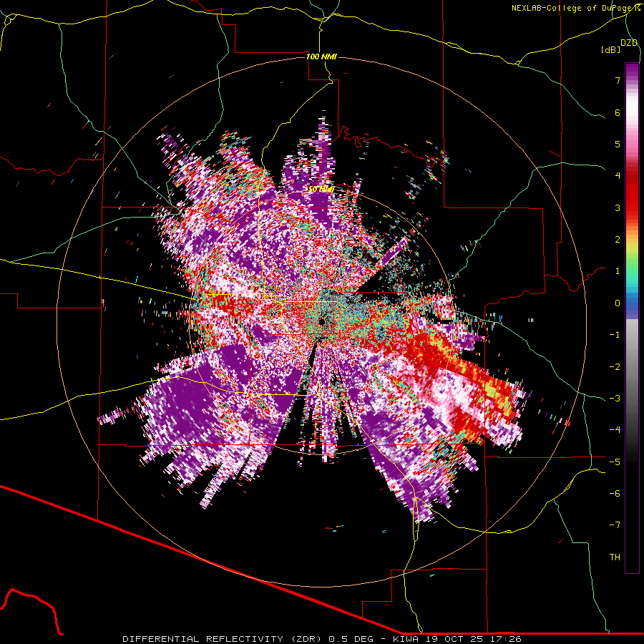Screen dimensions: 644x644
Task: Click the DZD product label above color bar
Action: click(629, 43)
